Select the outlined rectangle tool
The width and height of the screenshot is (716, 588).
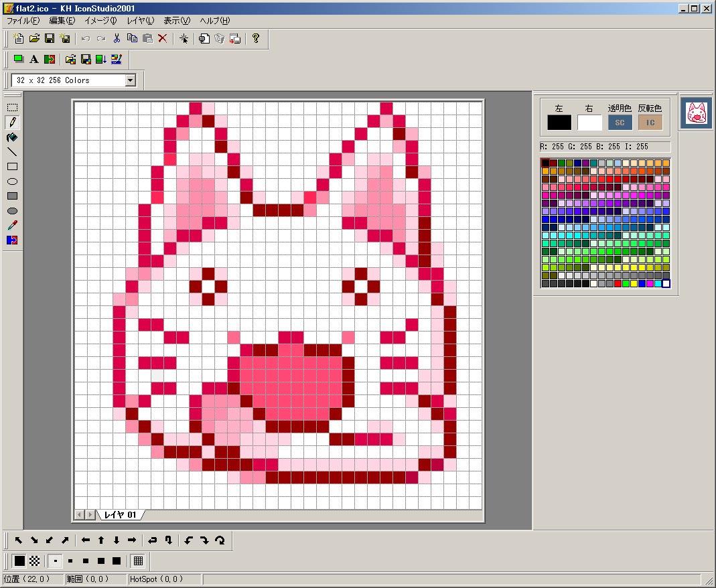coord(12,167)
